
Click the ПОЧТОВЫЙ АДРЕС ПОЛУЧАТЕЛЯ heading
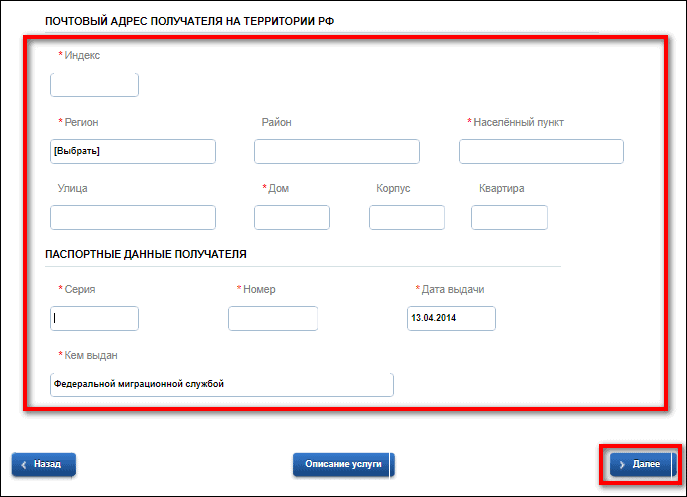pyautogui.click(x=190, y=21)
